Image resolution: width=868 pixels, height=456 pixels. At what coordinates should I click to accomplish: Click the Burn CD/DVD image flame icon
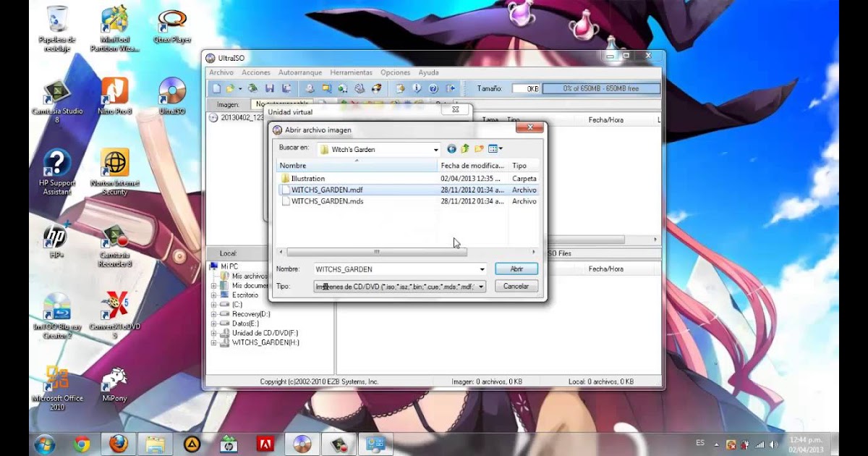377,88
